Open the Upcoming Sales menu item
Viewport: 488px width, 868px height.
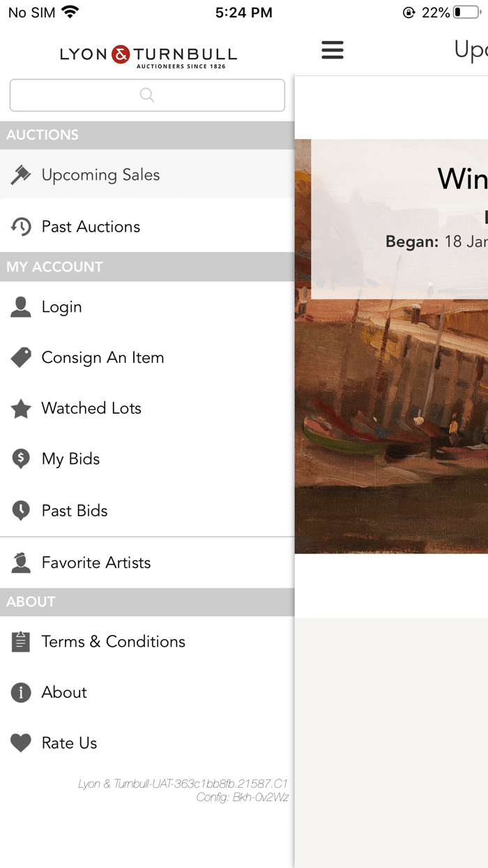100,174
